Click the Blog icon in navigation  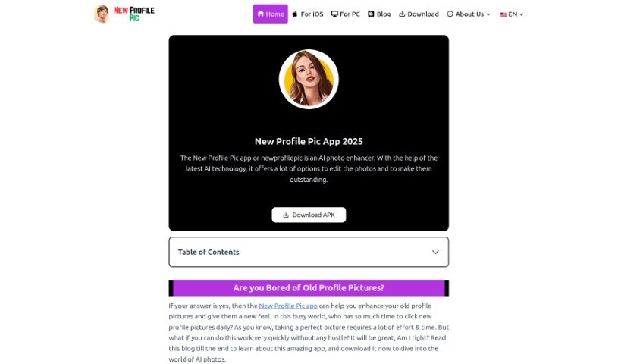(371, 14)
